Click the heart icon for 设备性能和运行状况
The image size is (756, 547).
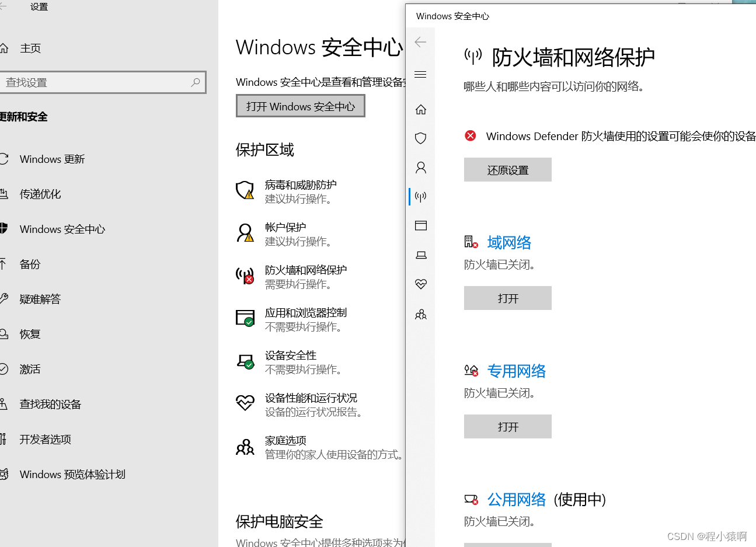coord(245,403)
